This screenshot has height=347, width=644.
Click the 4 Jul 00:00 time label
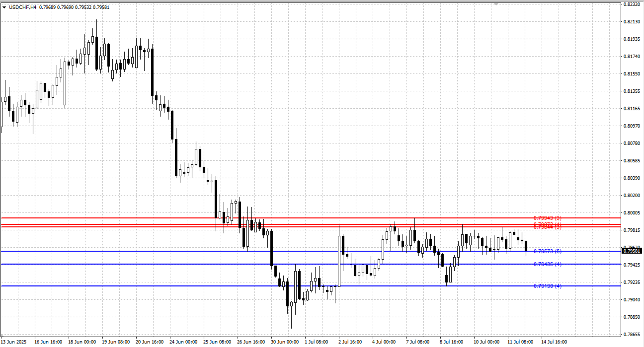tap(385, 342)
